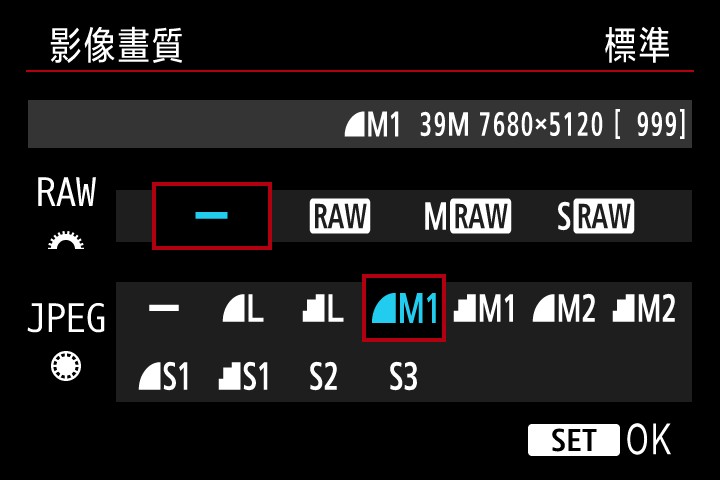Choose normal S1 JPEG quality

pos(243,377)
